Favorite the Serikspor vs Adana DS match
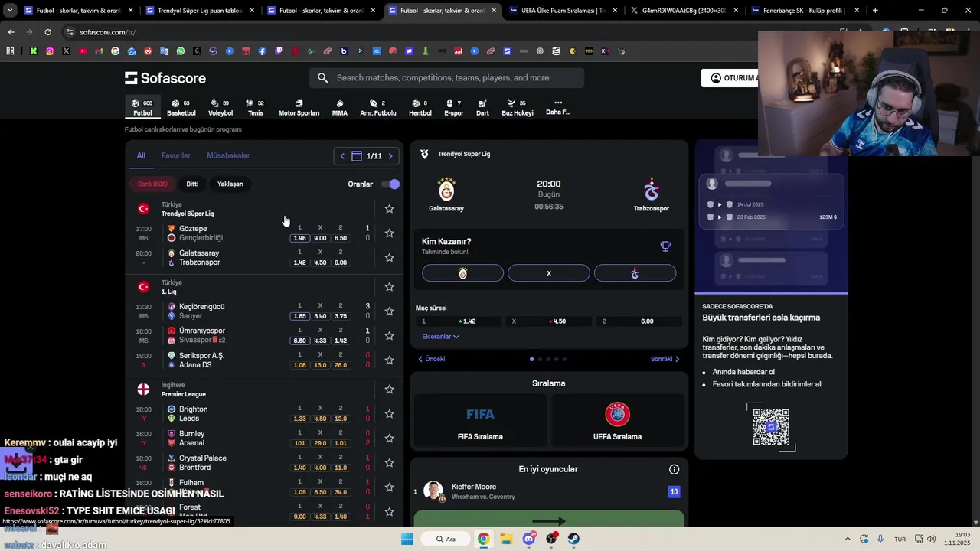Screen dimensions: 980x551 point(389,360)
